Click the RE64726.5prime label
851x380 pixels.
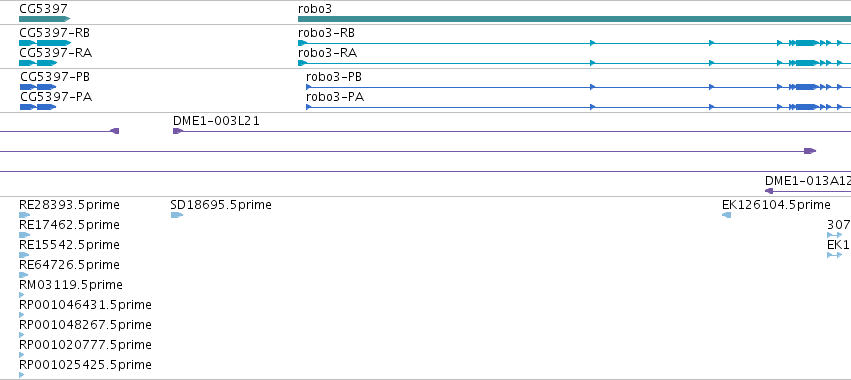point(69,265)
